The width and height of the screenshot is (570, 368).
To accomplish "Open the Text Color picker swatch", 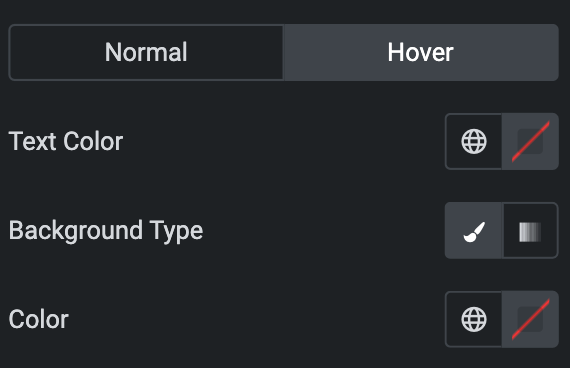I will pos(530,141).
